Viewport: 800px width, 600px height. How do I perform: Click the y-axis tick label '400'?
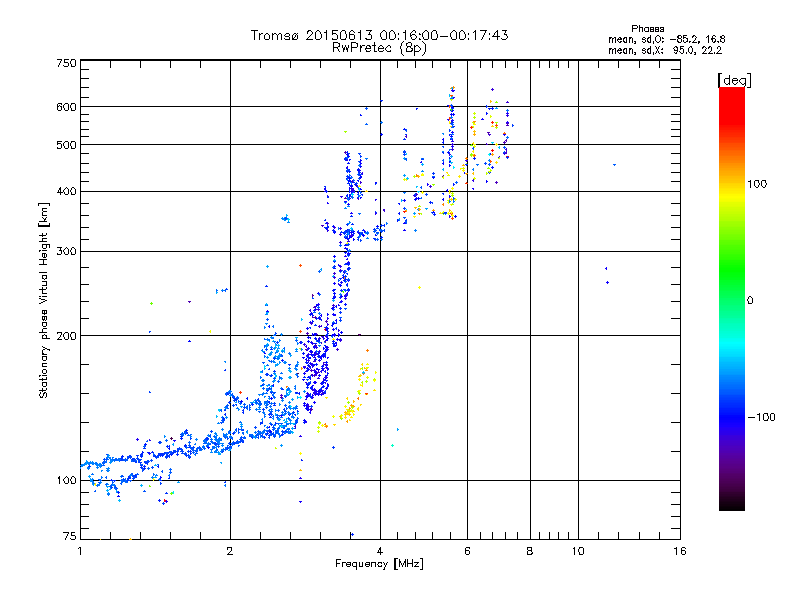tap(66, 192)
